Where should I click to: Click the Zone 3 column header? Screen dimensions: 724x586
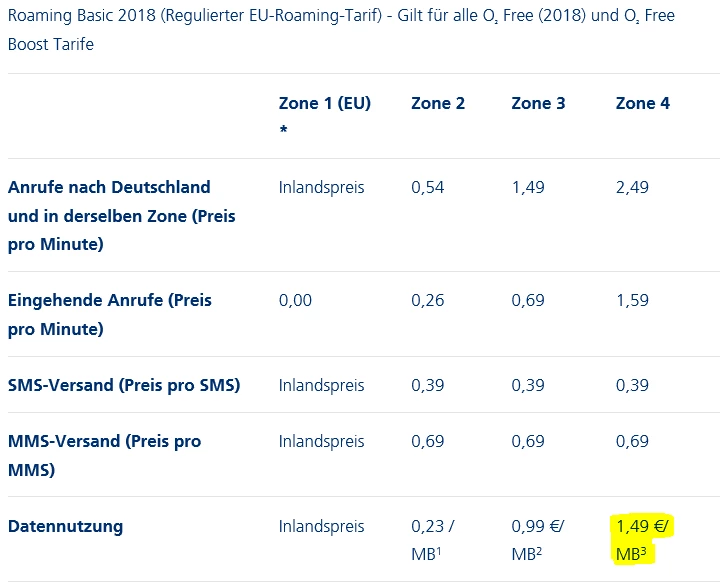(x=538, y=103)
